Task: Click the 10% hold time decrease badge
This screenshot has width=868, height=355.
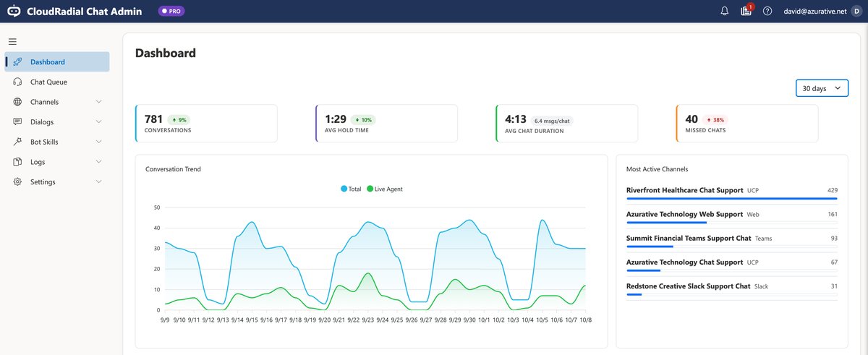Action: coord(363,119)
